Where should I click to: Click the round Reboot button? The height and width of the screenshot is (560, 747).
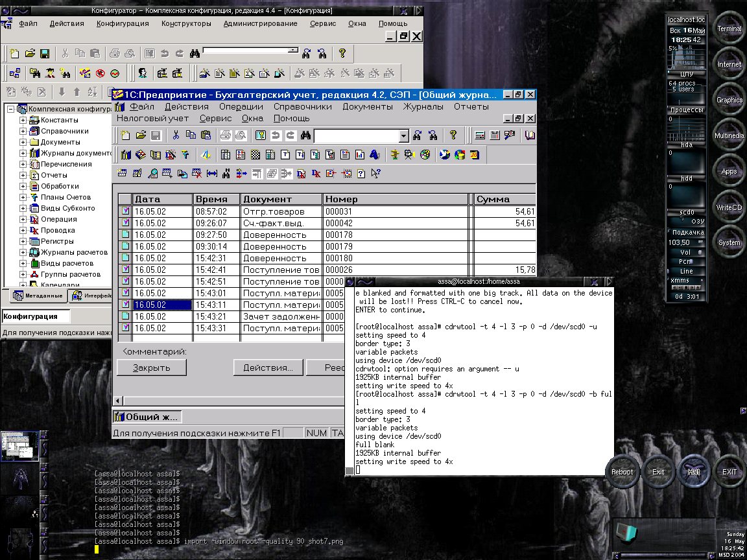click(x=622, y=472)
